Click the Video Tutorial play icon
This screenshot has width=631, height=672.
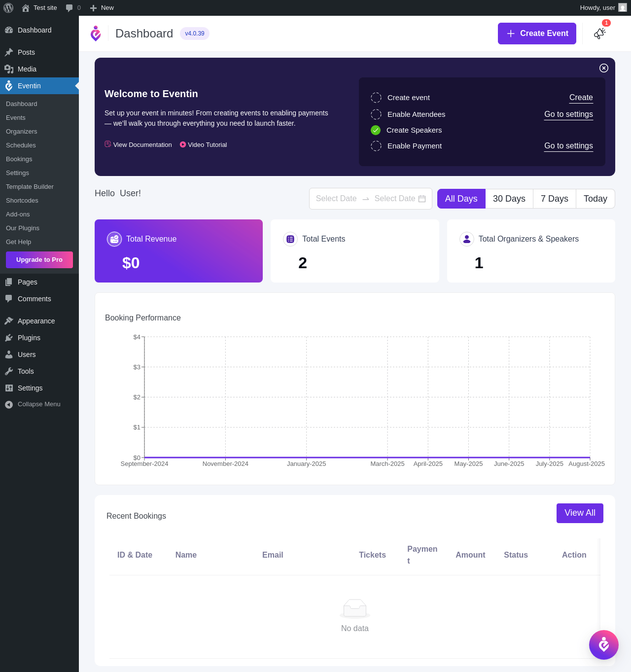point(183,144)
